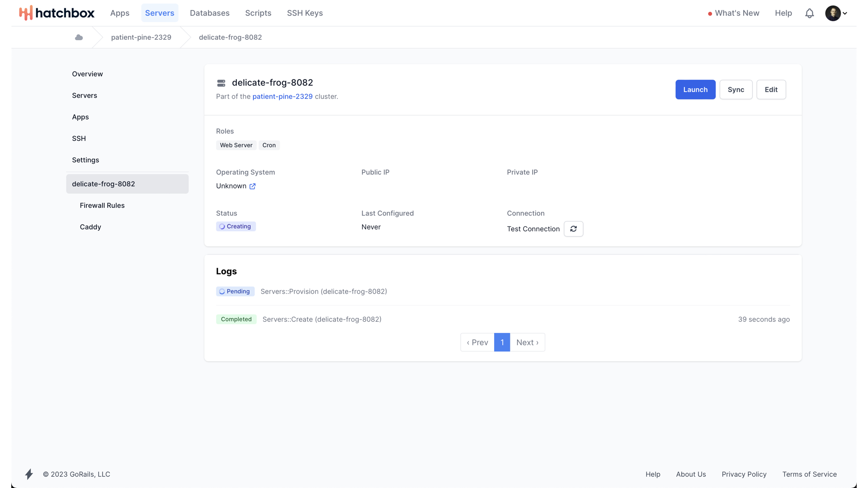The height and width of the screenshot is (488, 868).
Task: Open the notifications bell
Action: pos(809,13)
